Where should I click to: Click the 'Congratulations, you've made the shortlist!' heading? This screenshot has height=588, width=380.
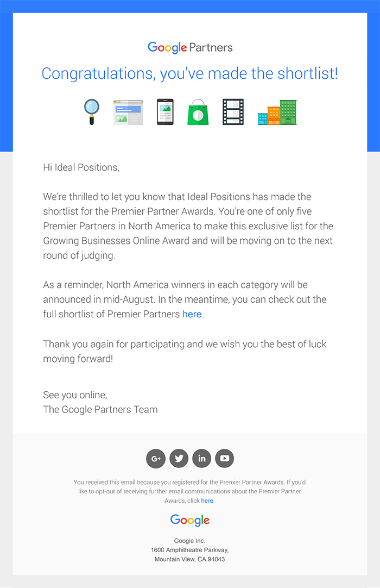click(x=189, y=73)
